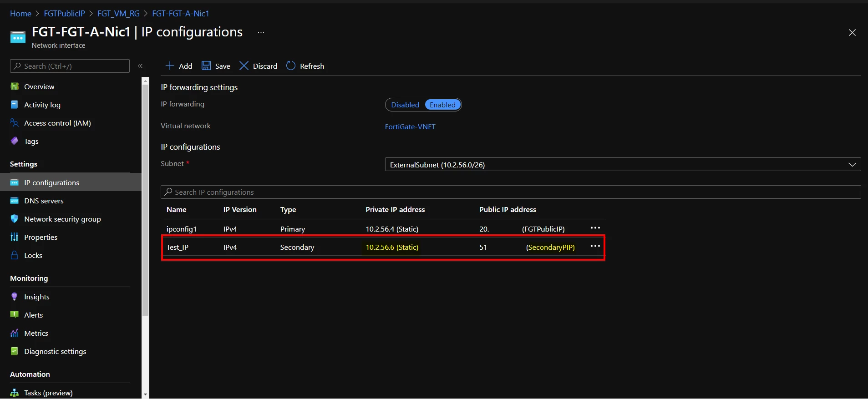Viewport: 868px width, 399px height.
Task: Click the Save button label
Action: tap(223, 66)
